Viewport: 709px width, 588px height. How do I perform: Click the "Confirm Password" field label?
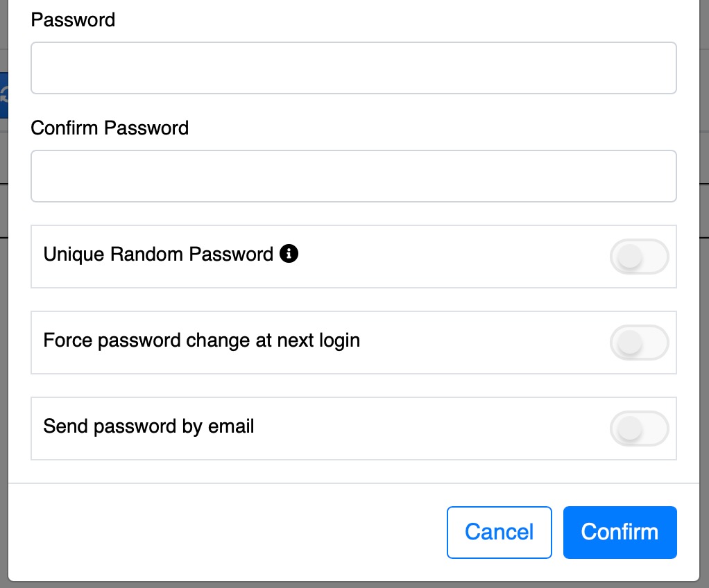click(110, 128)
